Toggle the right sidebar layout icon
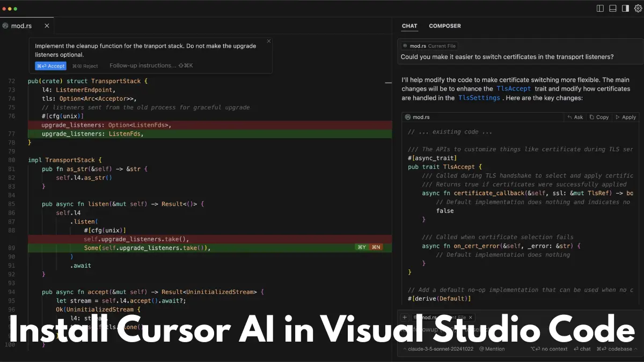The height and width of the screenshot is (362, 644). click(625, 9)
